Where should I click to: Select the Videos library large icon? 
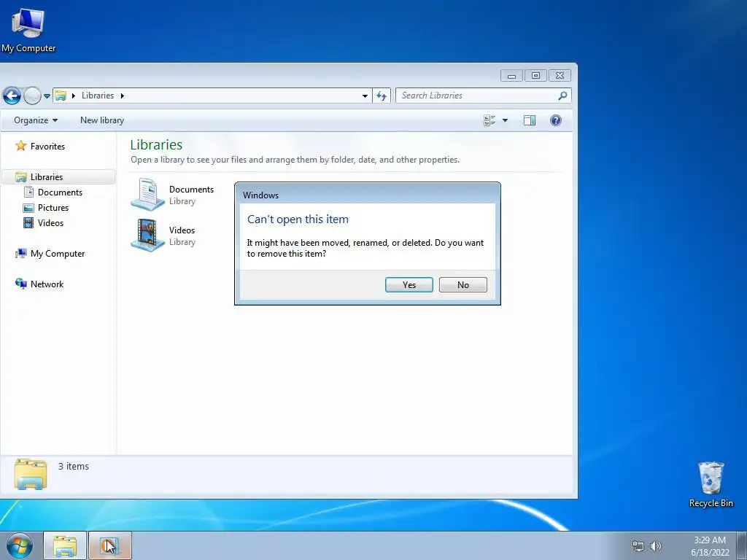(147, 236)
